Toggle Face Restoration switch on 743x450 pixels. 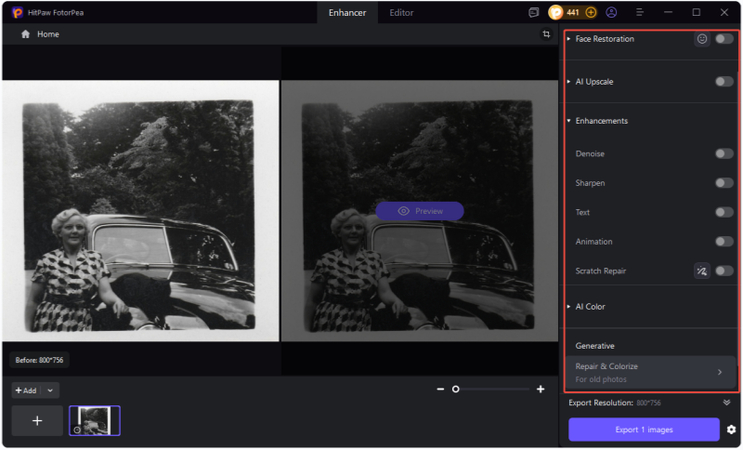pos(724,39)
